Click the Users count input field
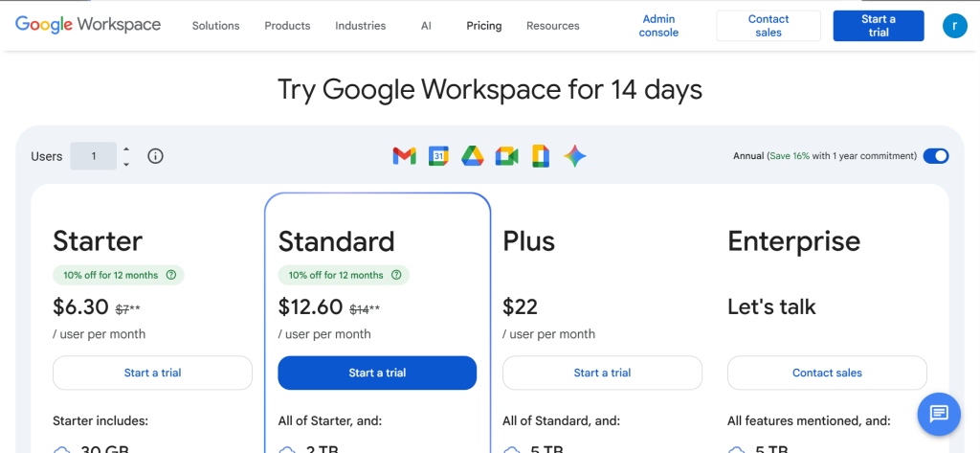This screenshot has width=980, height=453. tap(93, 156)
